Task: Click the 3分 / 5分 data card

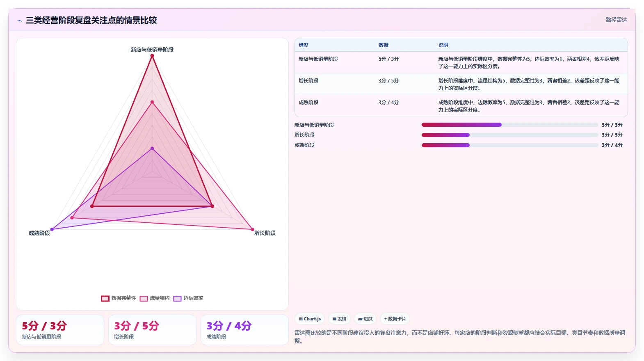Action: click(152, 330)
